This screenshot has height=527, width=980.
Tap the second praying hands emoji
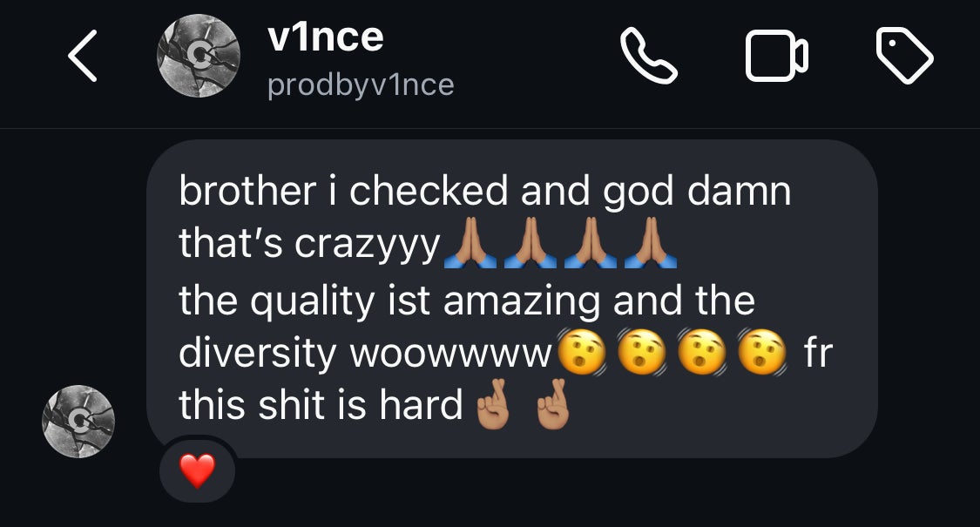pyautogui.click(x=530, y=242)
